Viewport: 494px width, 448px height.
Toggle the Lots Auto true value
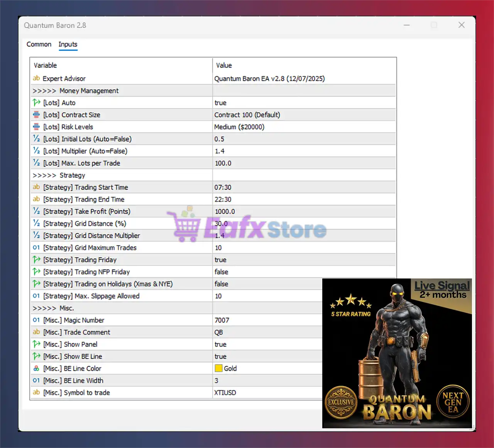coord(221,103)
